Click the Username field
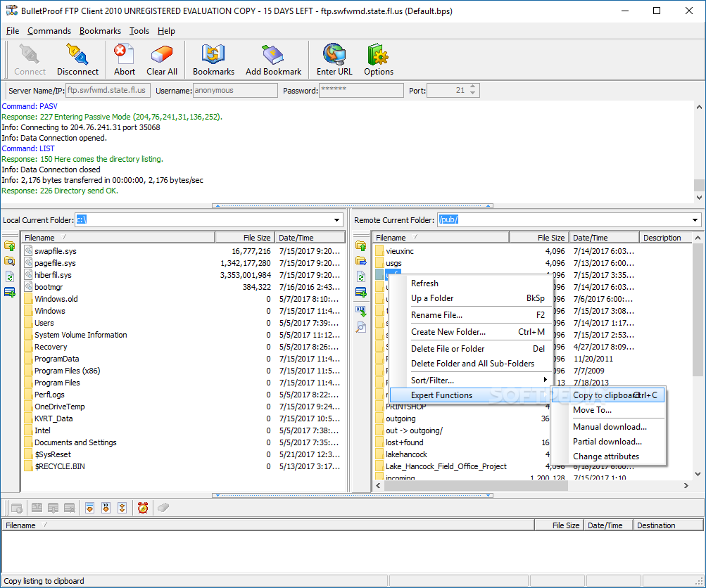Viewport: 706px width, 588px height. (235, 91)
